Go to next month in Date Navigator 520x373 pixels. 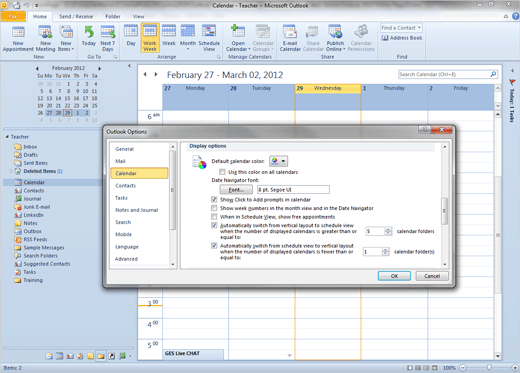coord(99,68)
